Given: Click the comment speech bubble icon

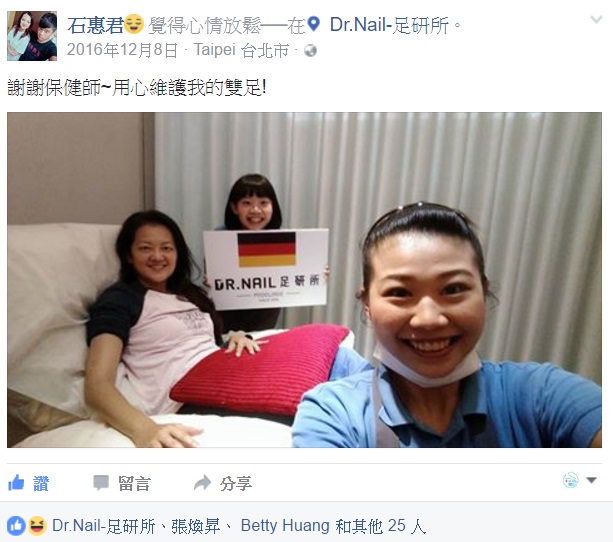Looking at the screenshot, I should pos(101,483).
